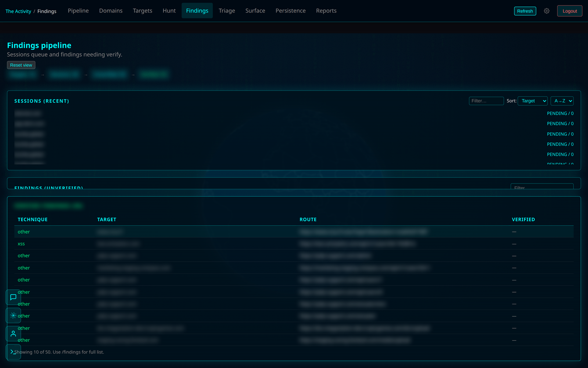Click the Findings pipeline title
588x368 pixels.
coord(39,45)
